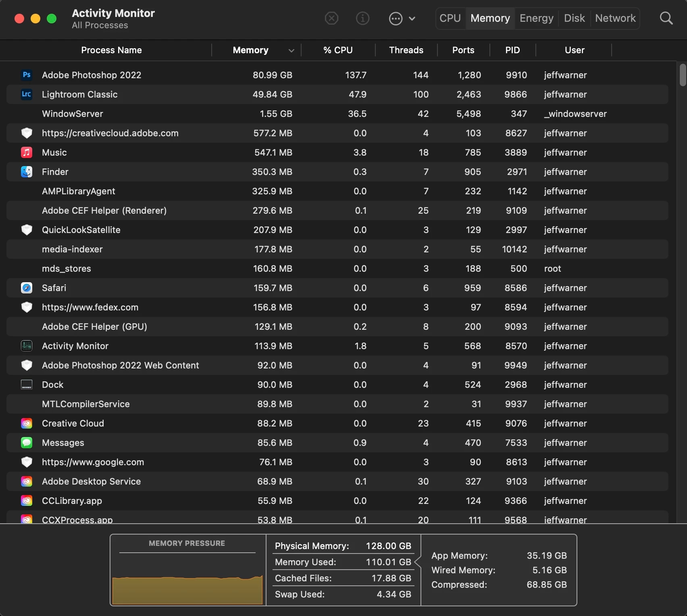
Task: Open the process Info inspector icon
Action: [362, 18]
